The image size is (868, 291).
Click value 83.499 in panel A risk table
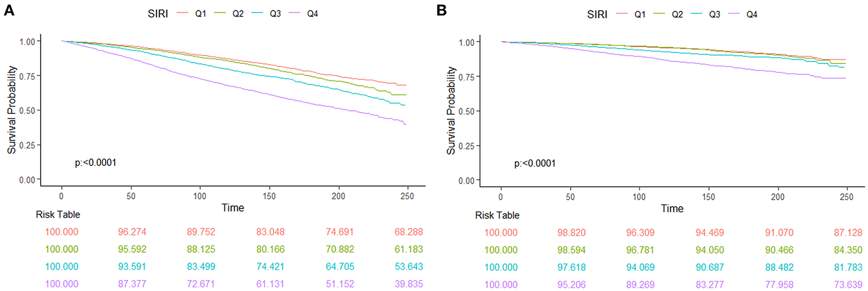201,267
